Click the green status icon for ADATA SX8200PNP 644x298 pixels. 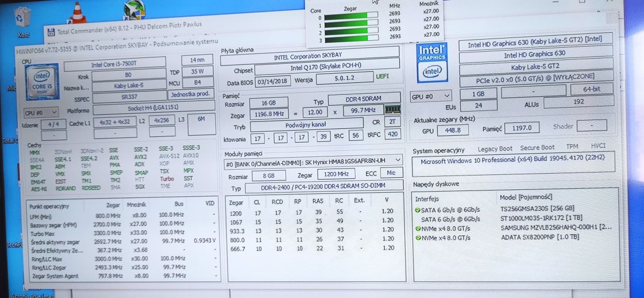click(x=418, y=238)
